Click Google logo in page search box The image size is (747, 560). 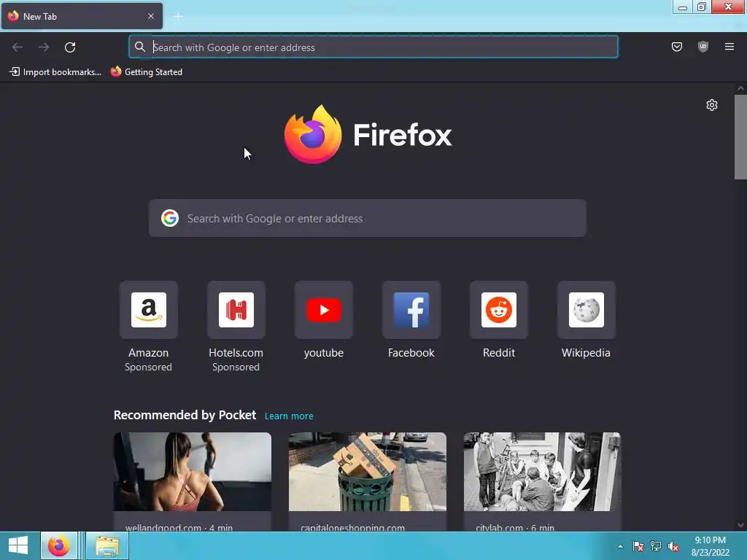click(x=170, y=218)
